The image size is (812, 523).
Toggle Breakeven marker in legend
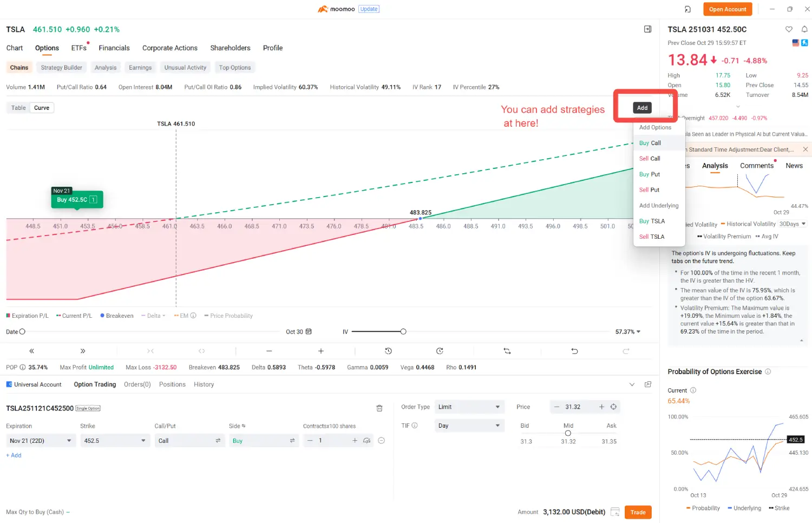(116, 316)
